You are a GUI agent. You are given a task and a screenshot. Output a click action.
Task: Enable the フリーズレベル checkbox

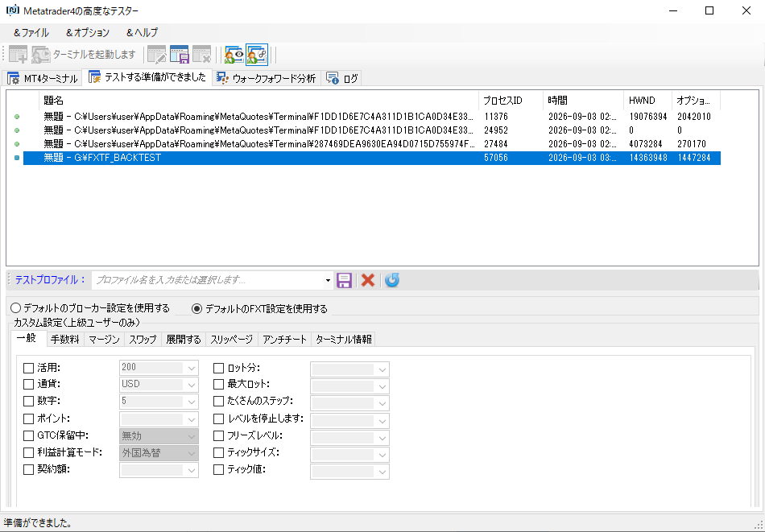218,436
